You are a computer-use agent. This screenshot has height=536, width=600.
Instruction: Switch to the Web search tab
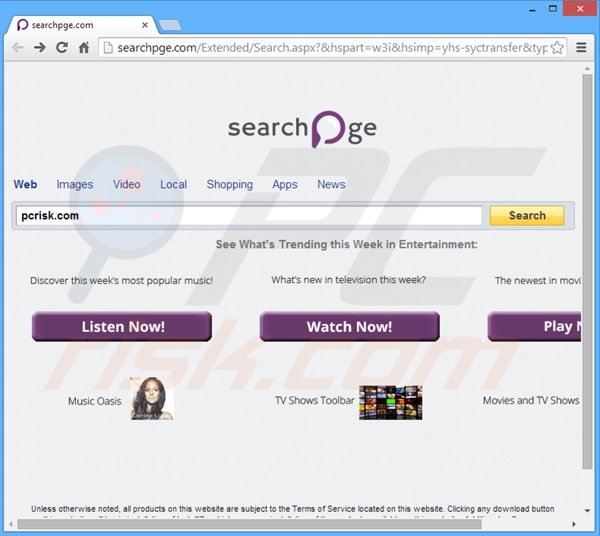25,184
